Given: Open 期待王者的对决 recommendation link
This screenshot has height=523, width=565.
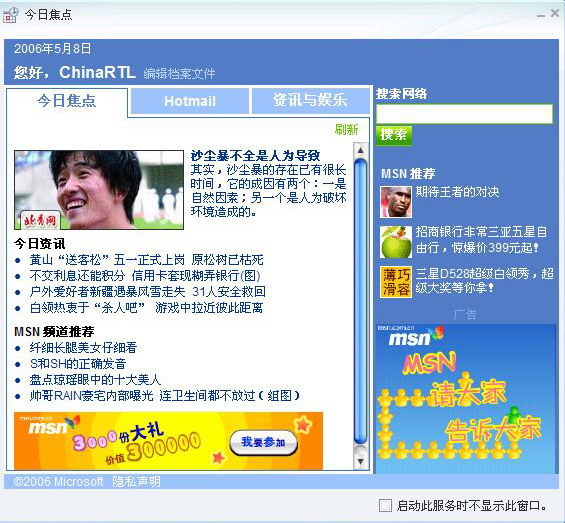Looking at the screenshot, I should [457, 192].
